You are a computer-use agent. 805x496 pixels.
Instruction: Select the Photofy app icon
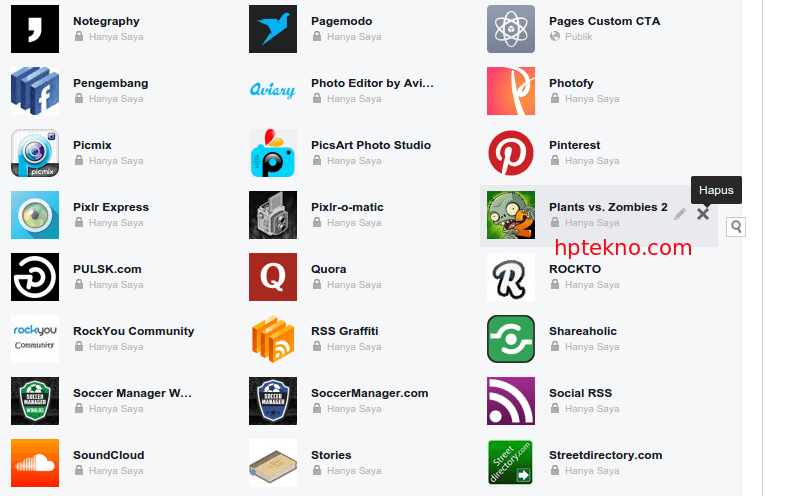(x=511, y=91)
